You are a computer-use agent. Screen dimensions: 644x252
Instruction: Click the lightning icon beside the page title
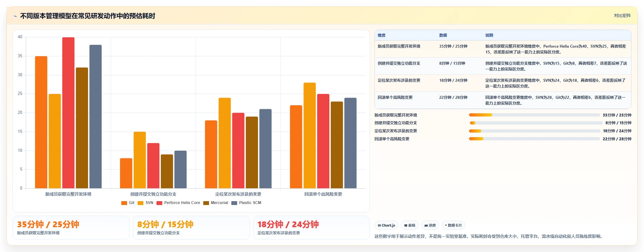(x=15, y=16)
